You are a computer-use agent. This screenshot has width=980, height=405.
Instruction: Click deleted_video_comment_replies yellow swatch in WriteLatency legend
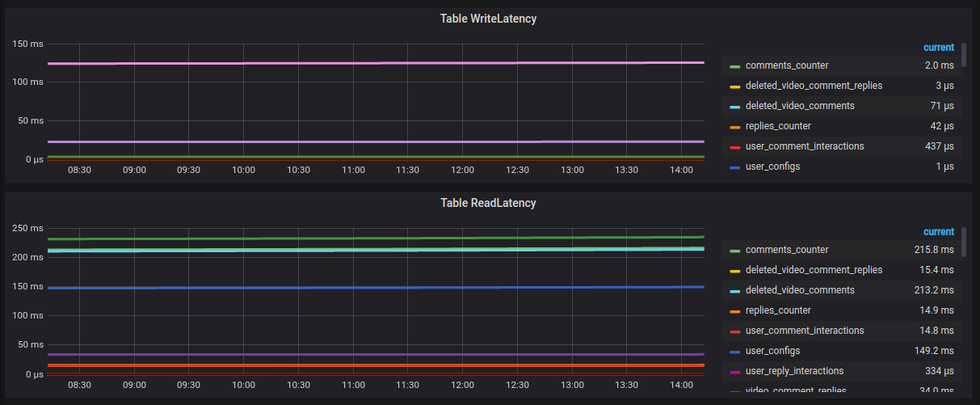pyautogui.click(x=734, y=86)
